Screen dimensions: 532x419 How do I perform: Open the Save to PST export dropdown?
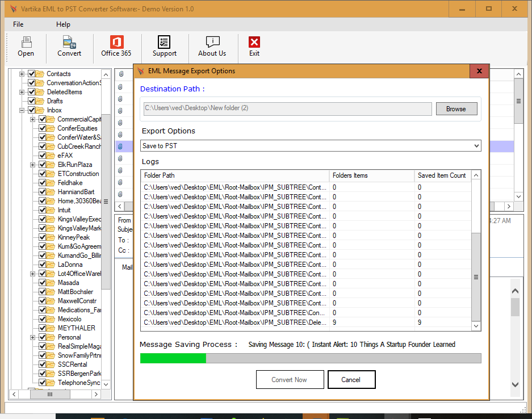pos(311,146)
